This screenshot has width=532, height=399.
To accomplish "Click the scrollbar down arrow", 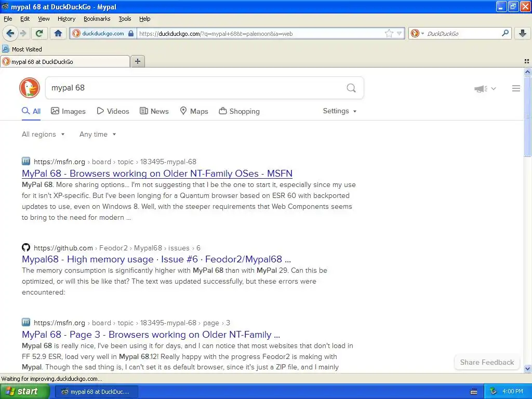I will pos(527,368).
